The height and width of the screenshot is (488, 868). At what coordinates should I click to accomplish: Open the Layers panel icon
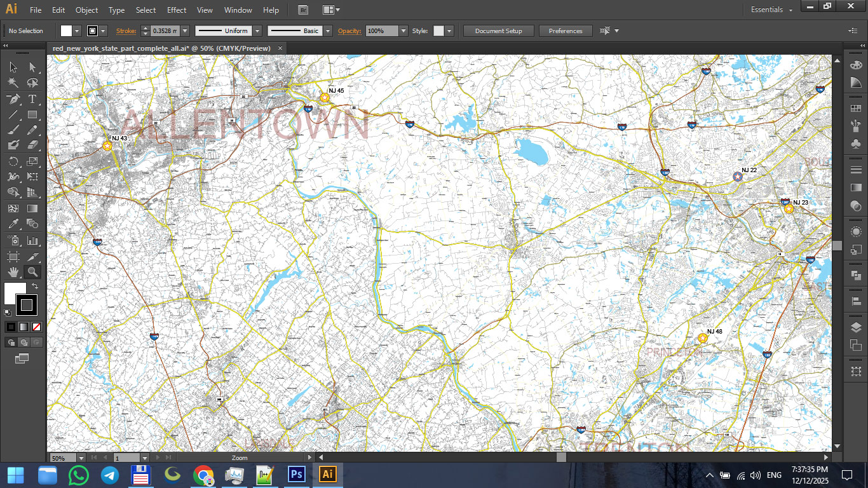coord(856,327)
